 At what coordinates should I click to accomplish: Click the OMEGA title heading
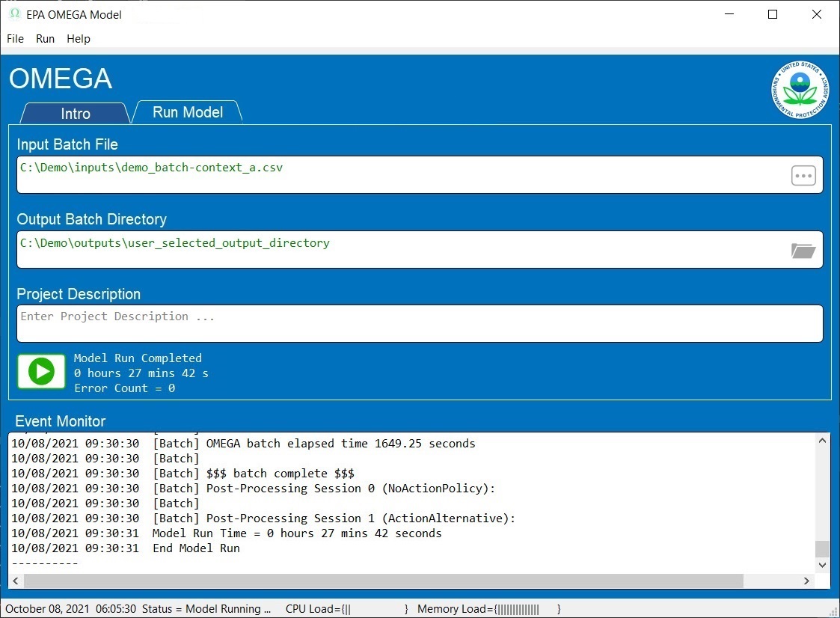61,79
